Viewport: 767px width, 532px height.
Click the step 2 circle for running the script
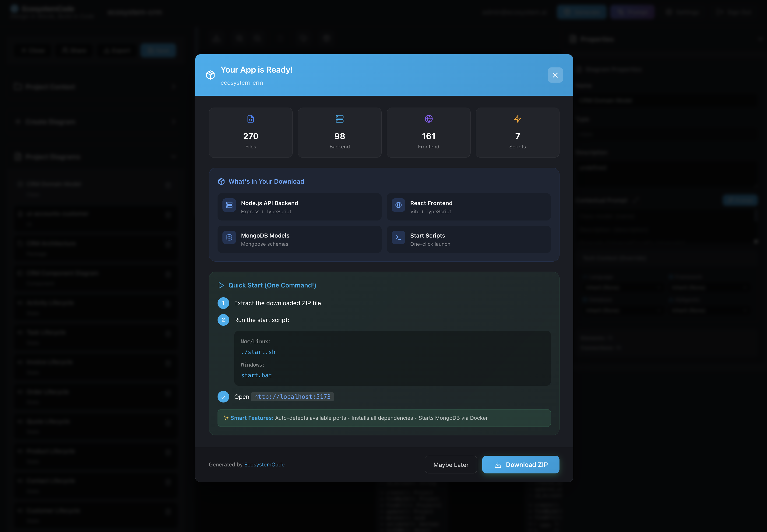point(223,320)
